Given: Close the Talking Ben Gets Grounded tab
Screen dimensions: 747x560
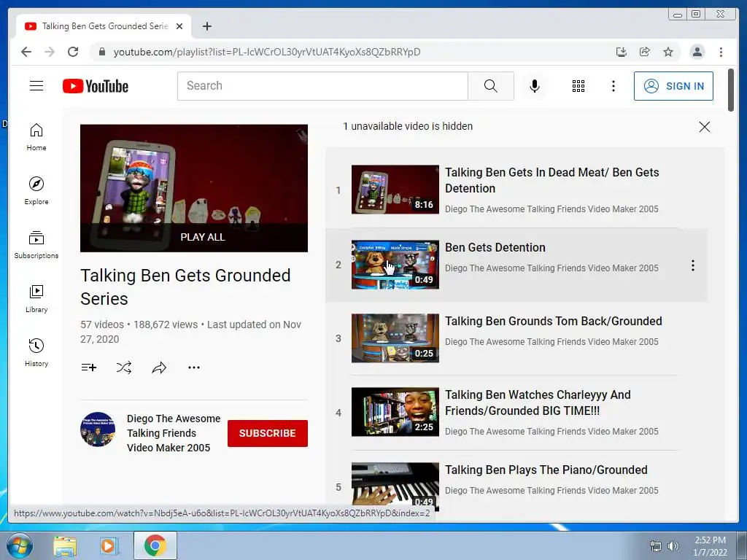Looking at the screenshot, I should pyautogui.click(x=179, y=26).
